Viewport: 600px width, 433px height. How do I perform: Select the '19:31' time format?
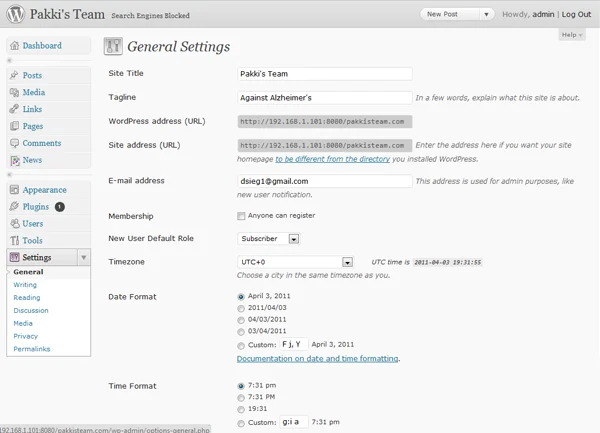(241, 410)
